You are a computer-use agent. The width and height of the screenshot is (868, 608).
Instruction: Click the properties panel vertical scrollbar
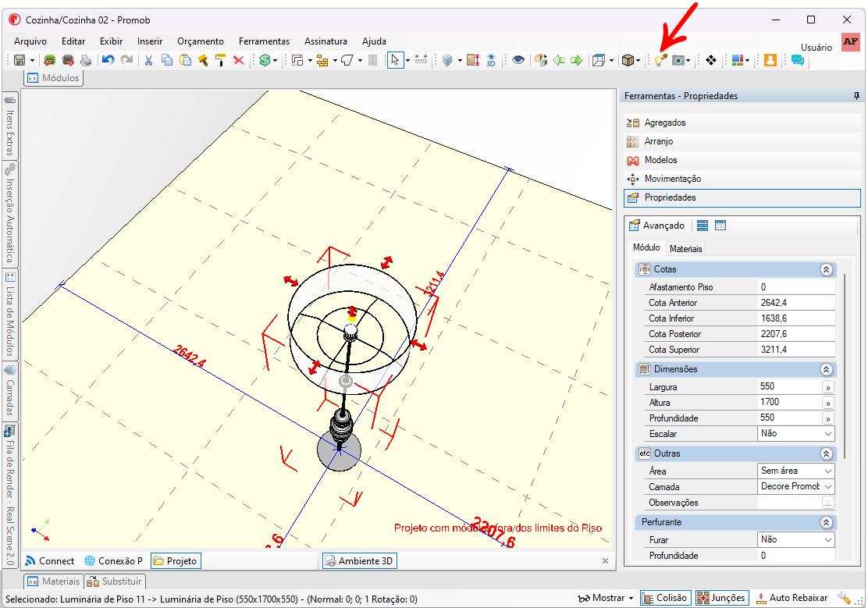pyautogui.click(x=845, y=365)
